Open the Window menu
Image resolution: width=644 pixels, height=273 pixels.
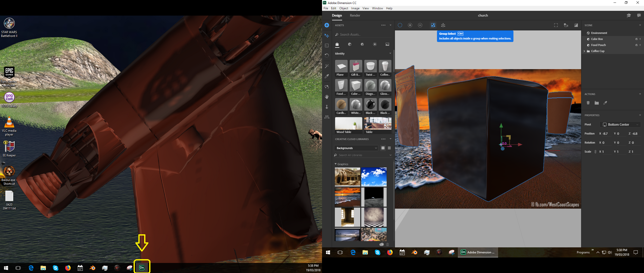tap(377, 8)
